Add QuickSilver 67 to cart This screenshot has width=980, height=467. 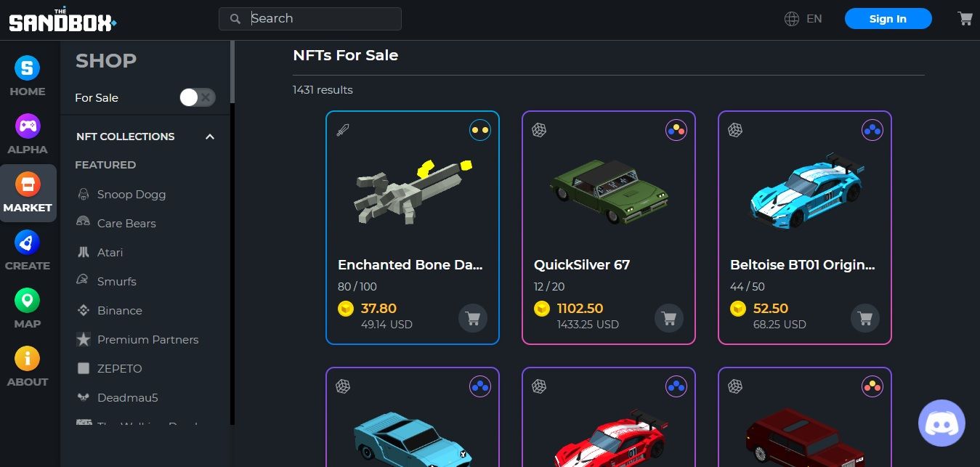pyautogui.click(x=669, y=318)
